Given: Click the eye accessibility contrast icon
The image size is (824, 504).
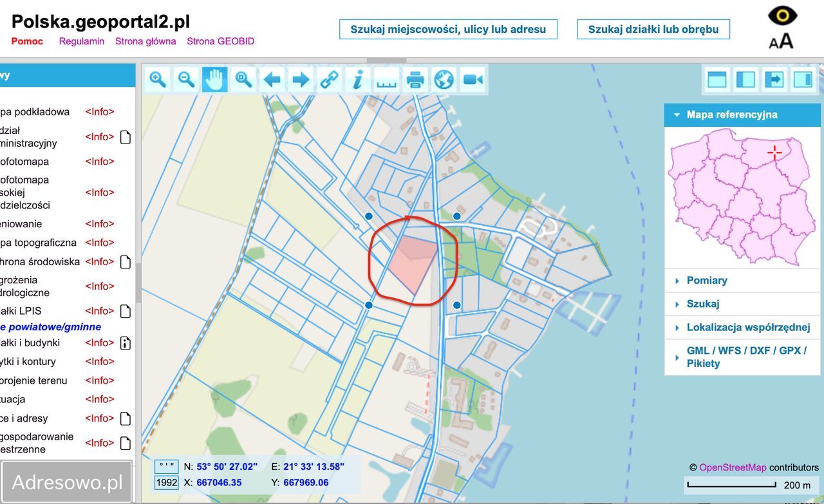Looking at the screenshot, I should tap(782, 16).
